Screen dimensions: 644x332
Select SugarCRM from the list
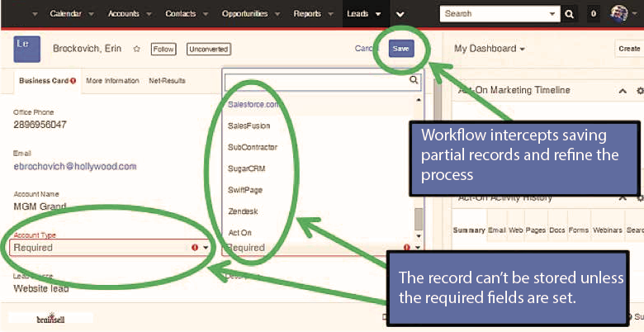(x=319, y=168)
